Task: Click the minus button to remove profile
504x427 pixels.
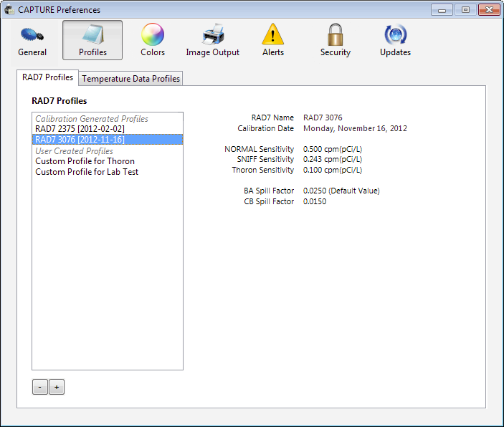Action: coord(40,387)
